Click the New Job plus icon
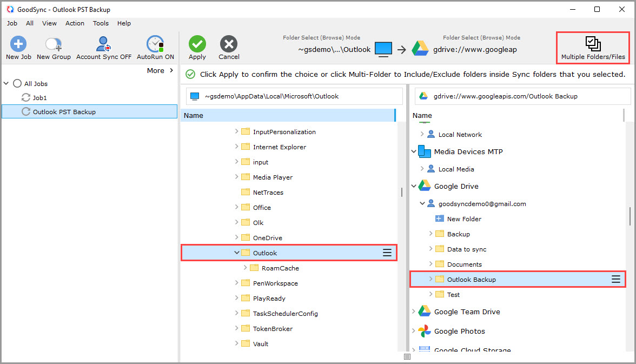 18,44
